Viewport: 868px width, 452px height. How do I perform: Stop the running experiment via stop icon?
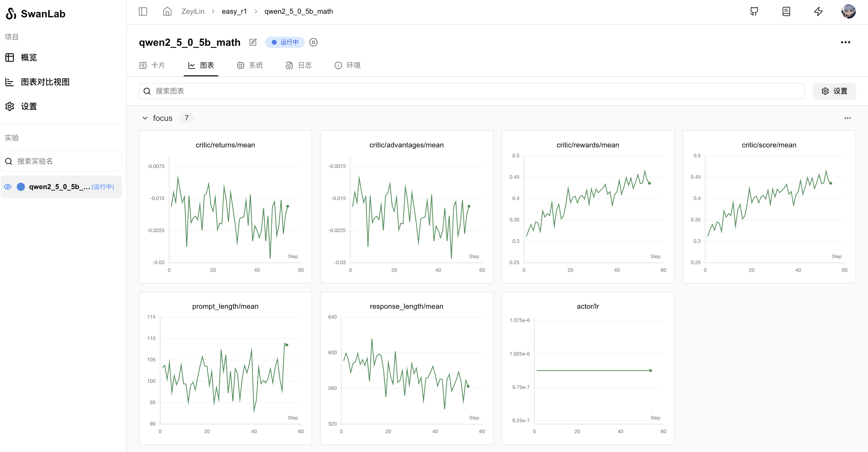(x=313, y=42)
